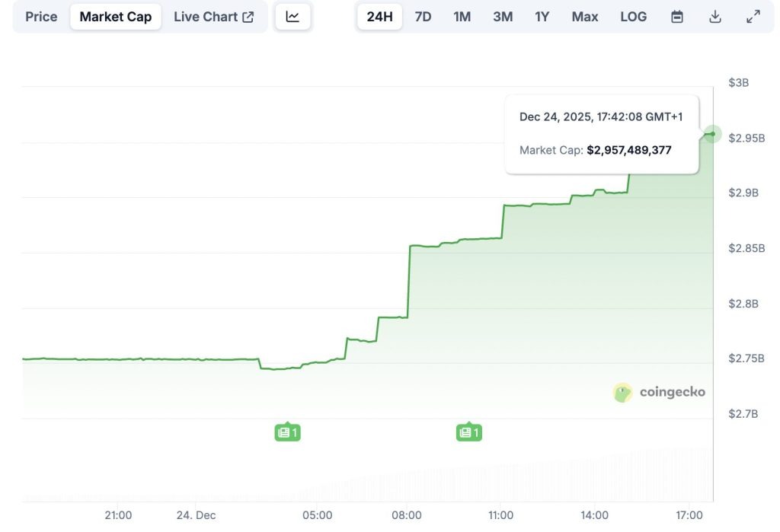Switch to the Market Cap tab

click(x=115, y=16)
